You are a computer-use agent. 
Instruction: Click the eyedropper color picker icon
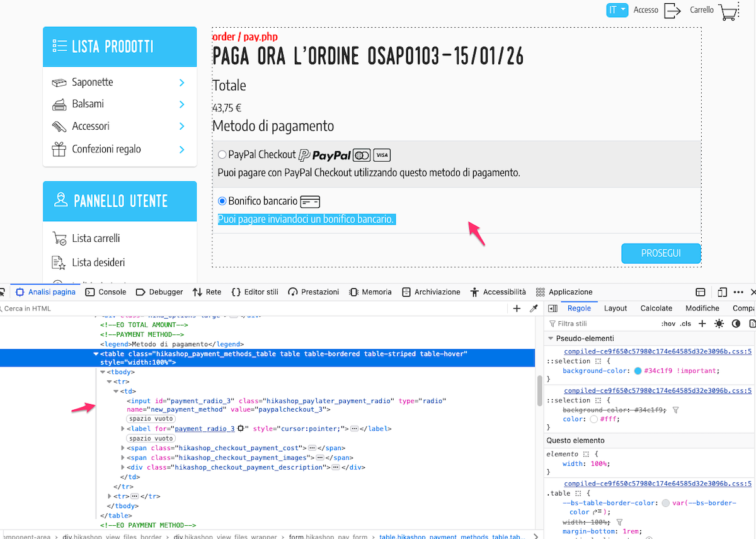pyautogui.click(x=534, y=309)
